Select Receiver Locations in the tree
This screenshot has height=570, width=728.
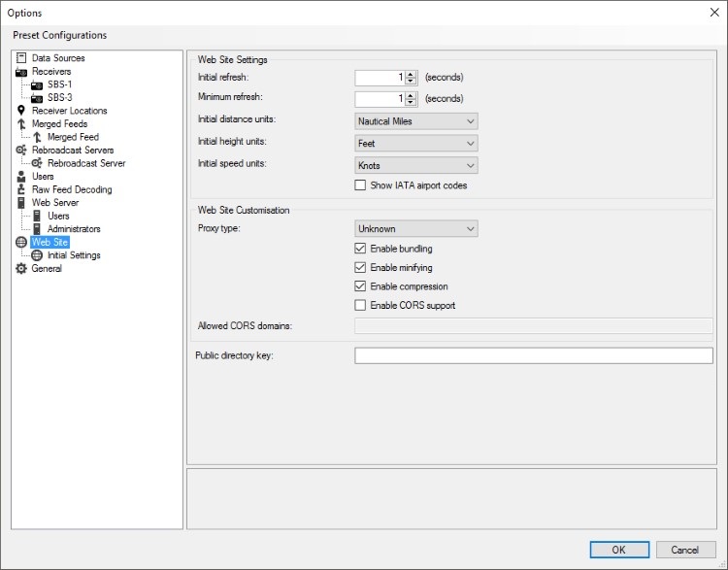(x=70, y=111)
